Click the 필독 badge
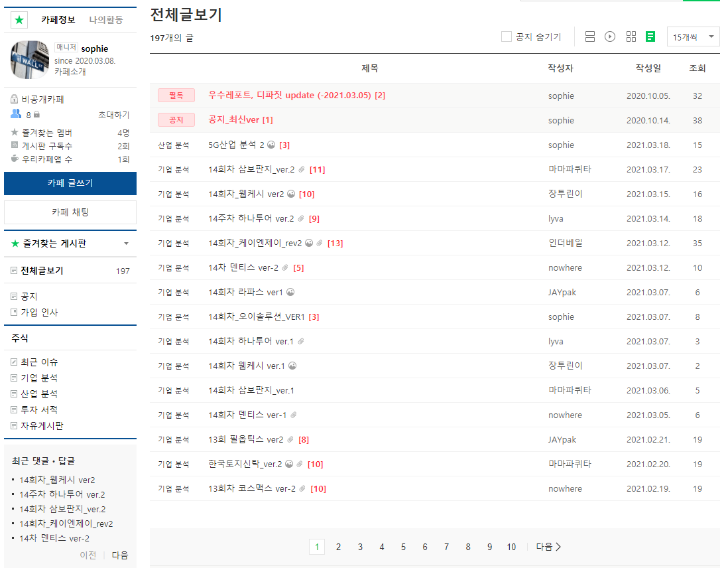Image resolution: width=728 pixels, height=568 pixels. (176, 96)
